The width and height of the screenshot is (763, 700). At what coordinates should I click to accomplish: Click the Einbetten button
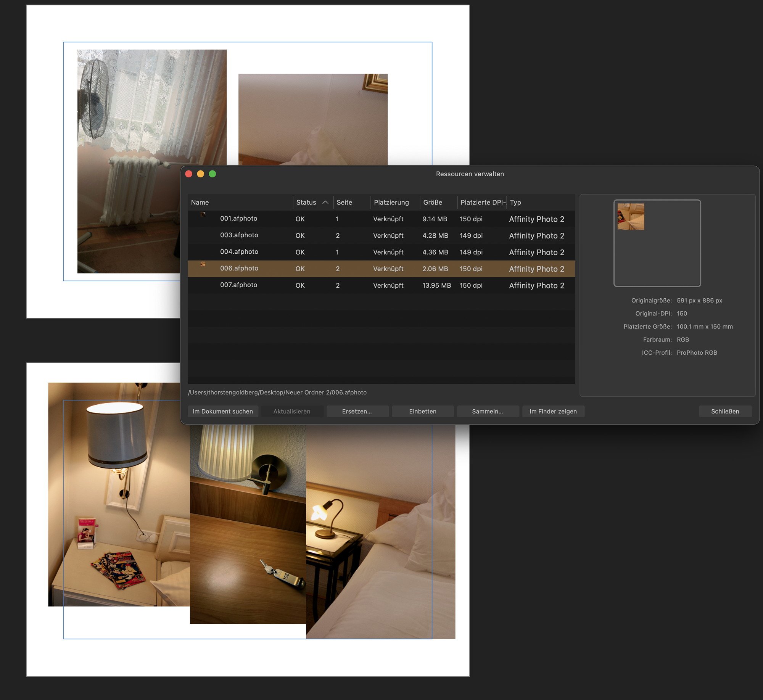423,411
